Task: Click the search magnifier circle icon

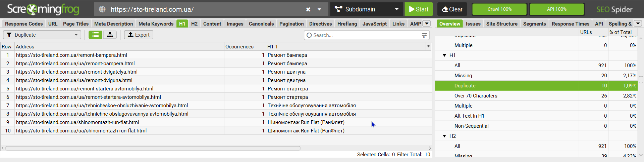Action: pyautogui.click(x=309, y=35)
